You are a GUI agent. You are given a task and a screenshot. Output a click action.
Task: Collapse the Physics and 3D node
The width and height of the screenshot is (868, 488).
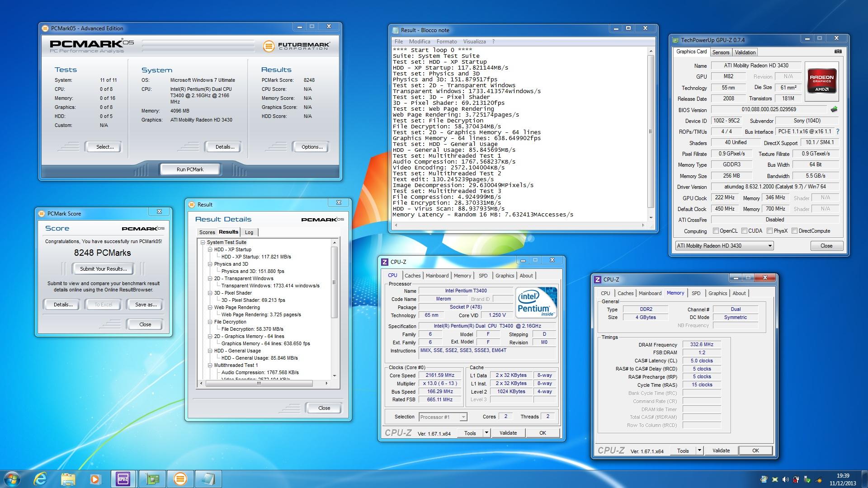[210, 264]
